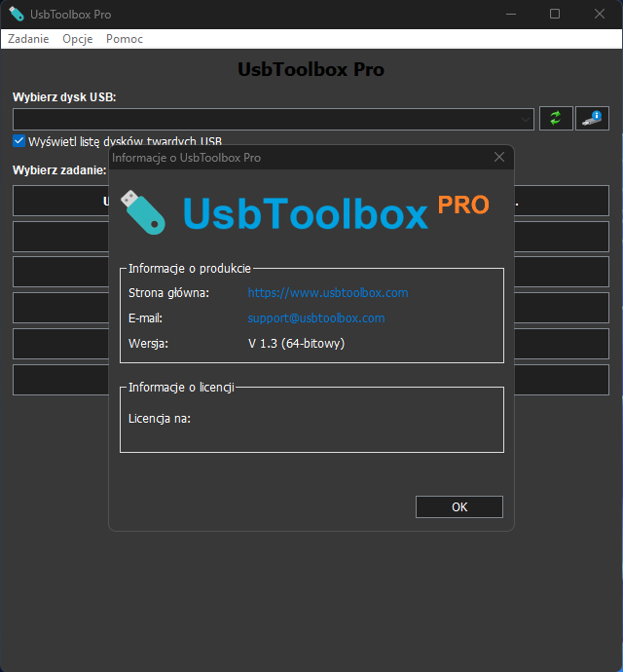623x672 pixels.
Task: Minimize the UsbToolbox Pro window
Action: click(x=511, y=15)
